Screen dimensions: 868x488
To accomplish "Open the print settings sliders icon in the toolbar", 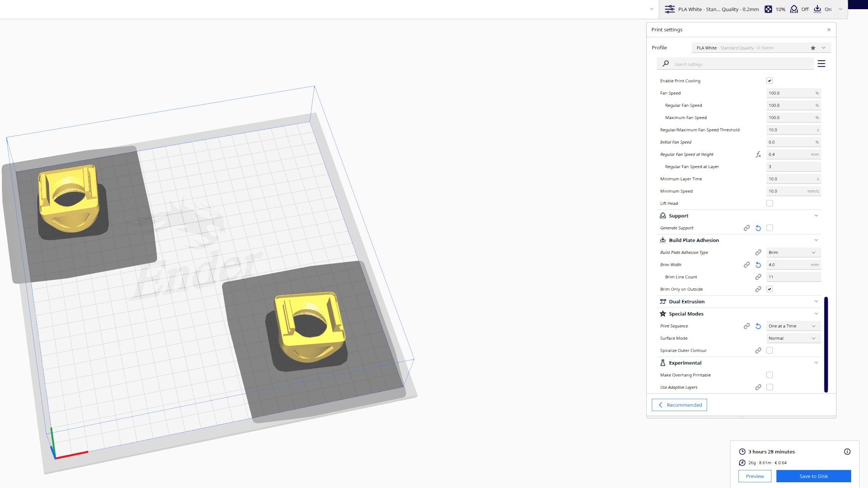I will click(x=670, y=9).
